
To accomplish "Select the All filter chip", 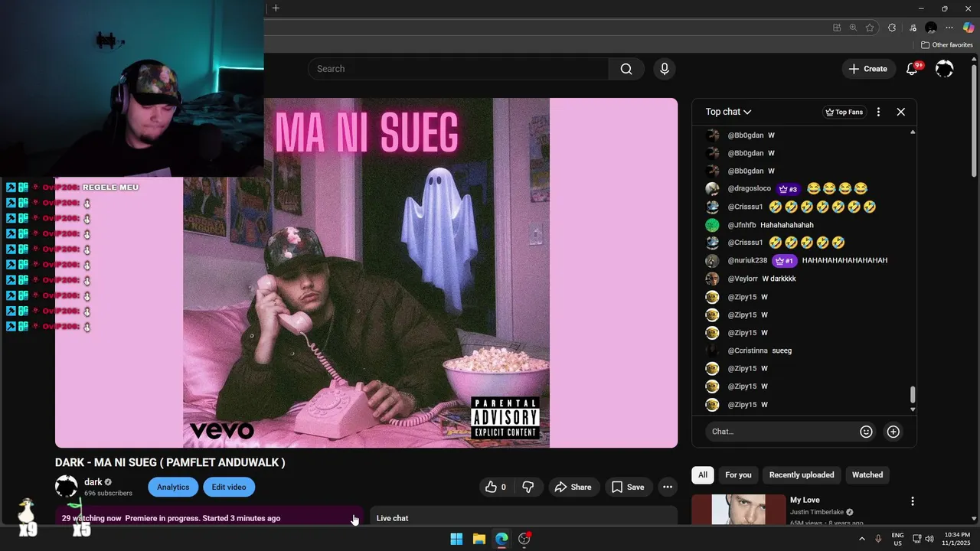I will coord(703,474).
